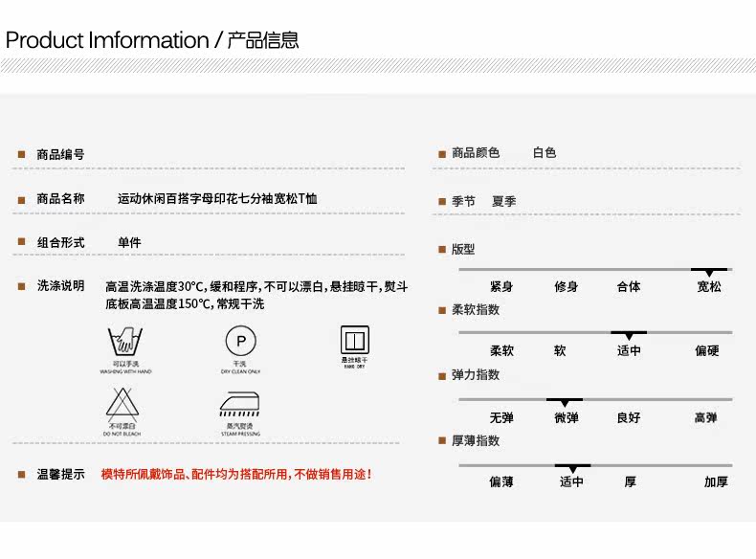Click the red notice 模特所佩戴饰品 text
This screenshot has height=559, width=756.
(236, 474)
